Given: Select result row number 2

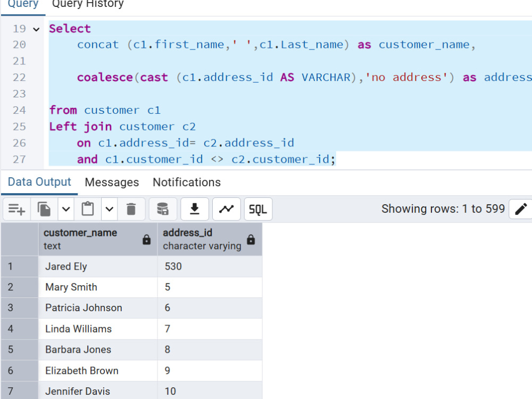Looking at the screenshot, I should tap(20, 287).
